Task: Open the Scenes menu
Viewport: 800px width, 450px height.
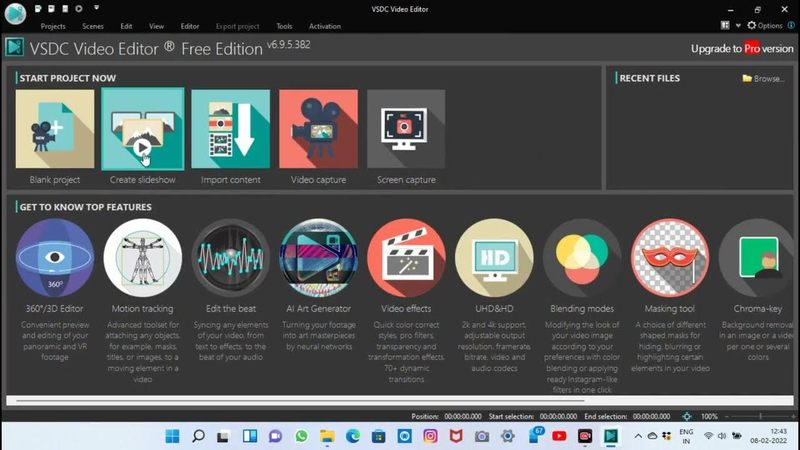Action: (93, 26)
